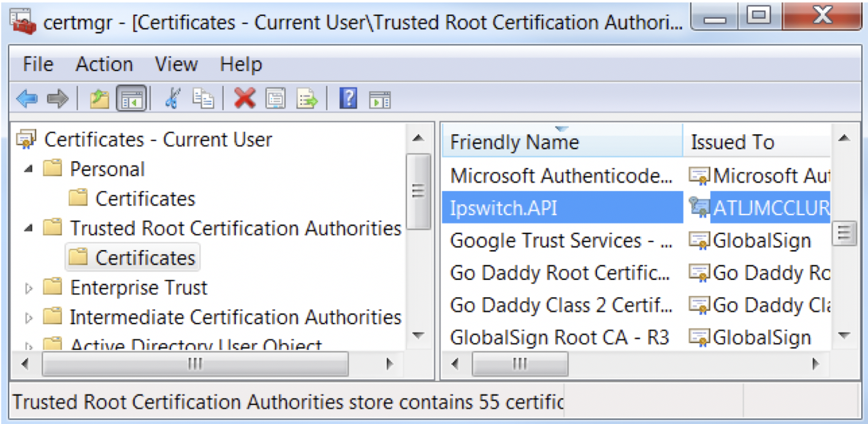Select the Enterprise Trust folder label
This screenshot has height=424, width=868.
click(139, 288)
